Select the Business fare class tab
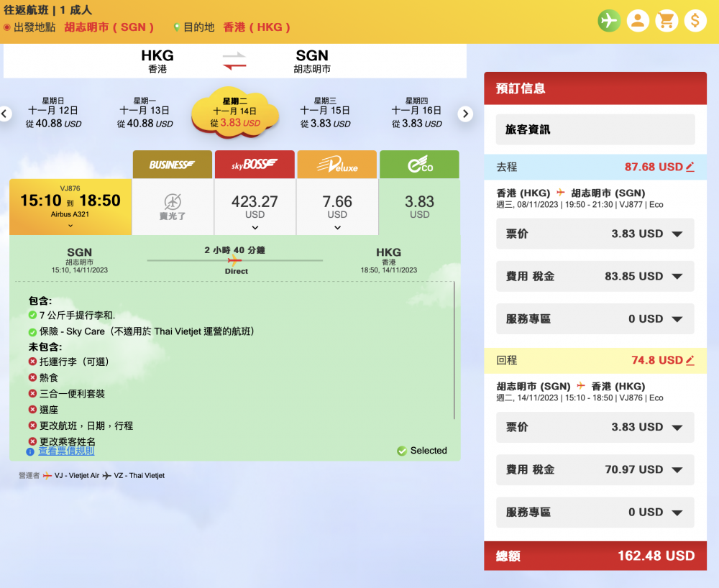 pos(173,165)
